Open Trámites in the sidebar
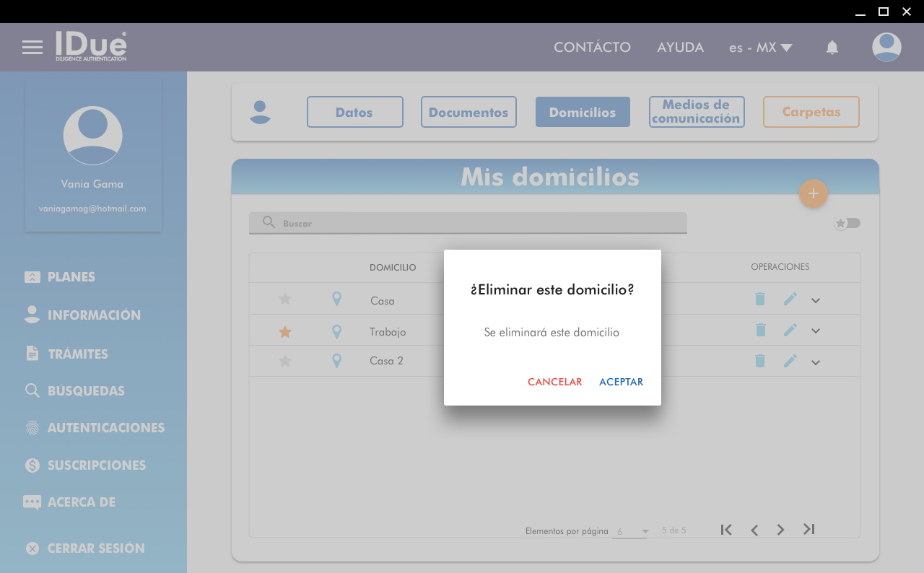 coord(77,354)
